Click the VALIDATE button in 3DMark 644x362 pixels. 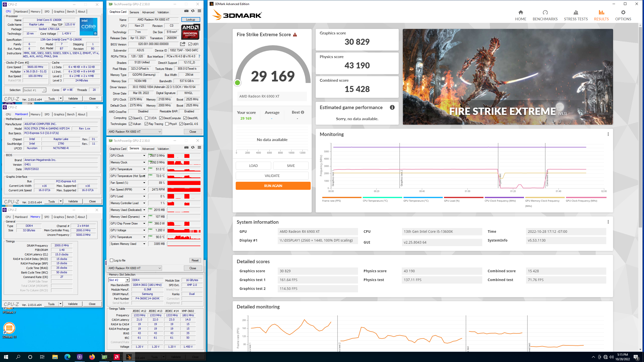(x=272, y=176)
